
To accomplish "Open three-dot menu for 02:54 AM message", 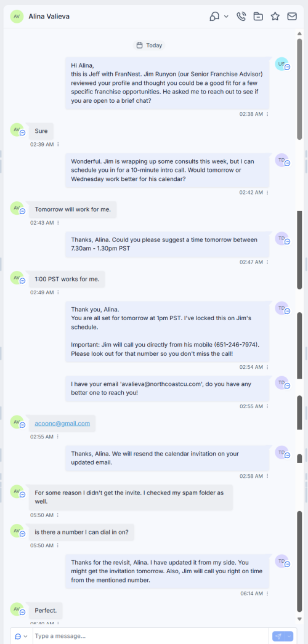I will [267, 367].
